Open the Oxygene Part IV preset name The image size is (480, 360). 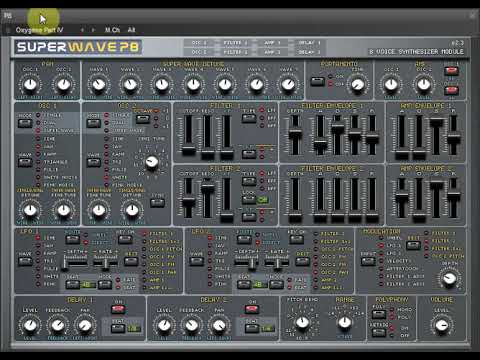[39, 30]
